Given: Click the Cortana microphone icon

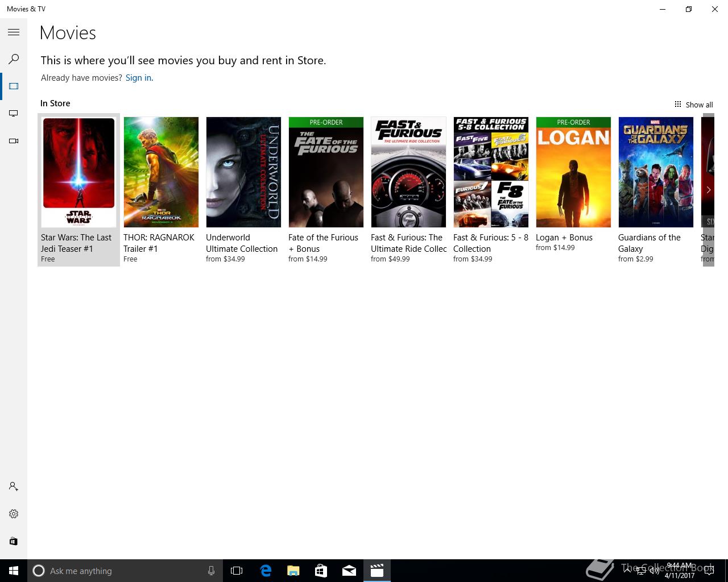Looking at the screenshot, I should tap(211, 571).
